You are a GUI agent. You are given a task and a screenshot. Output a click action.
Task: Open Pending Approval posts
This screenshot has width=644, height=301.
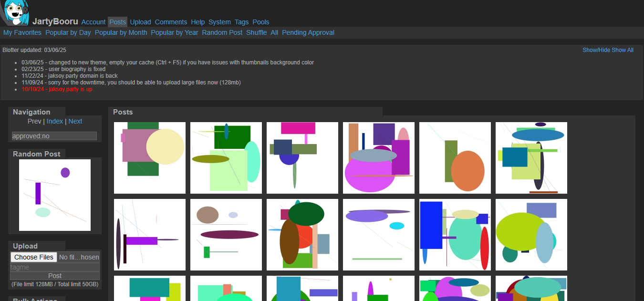click(308, 32)
